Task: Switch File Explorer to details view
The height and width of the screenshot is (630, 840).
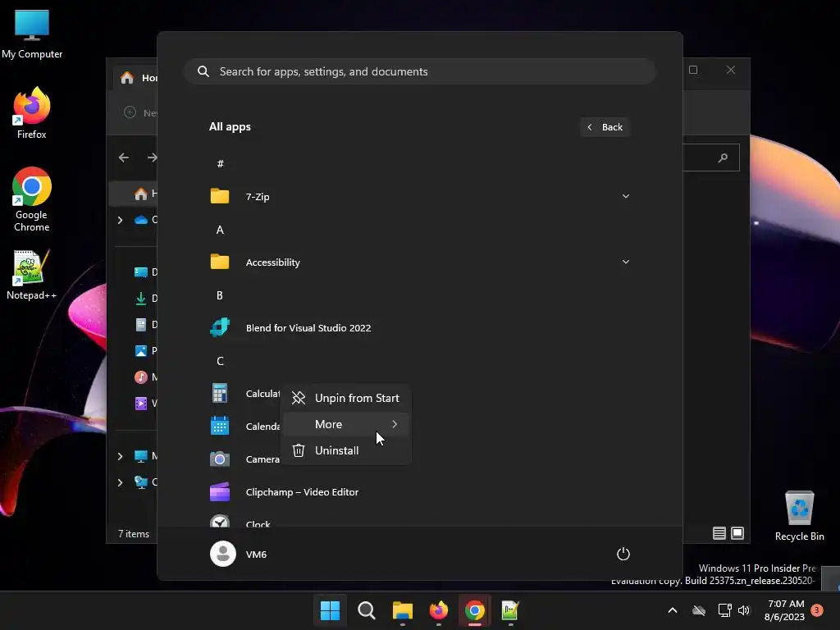Action: (x=719, y=533)
